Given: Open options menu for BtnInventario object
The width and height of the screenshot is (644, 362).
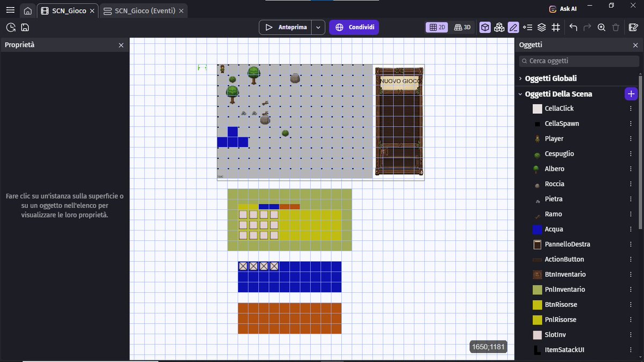Looking at the screenshot, I should pos(631,274).
